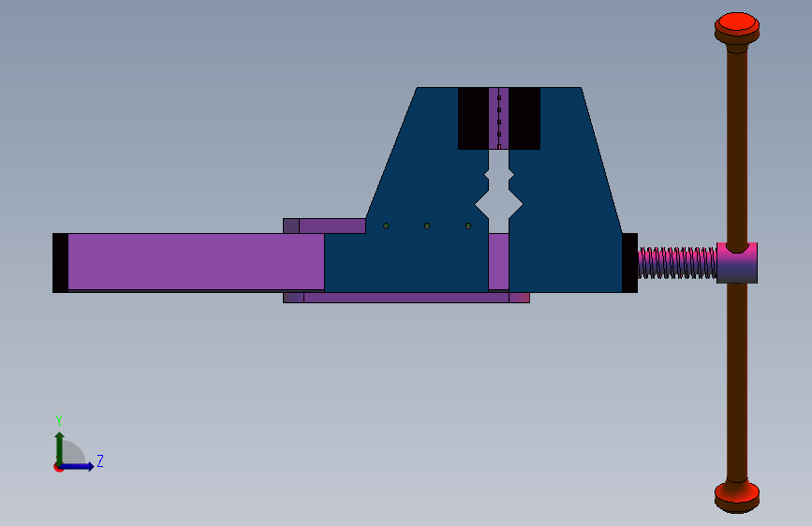Click the blue Z axis arrow of the triad
The width and height of the screenshot is (812, 526).
(x=78, y=466)
